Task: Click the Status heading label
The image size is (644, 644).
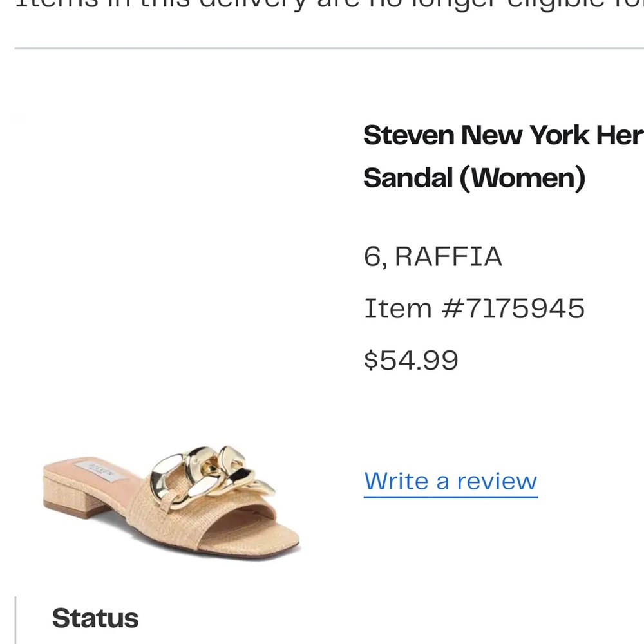Action: click(x=96, y=619)
